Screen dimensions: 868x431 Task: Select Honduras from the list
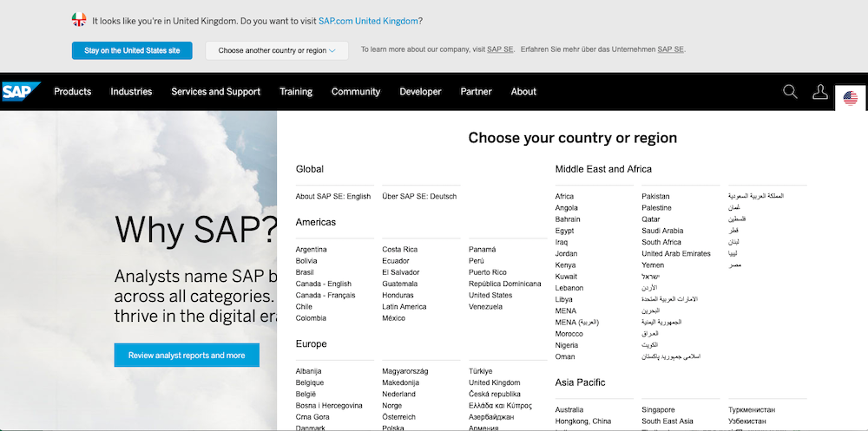point(398,296)
